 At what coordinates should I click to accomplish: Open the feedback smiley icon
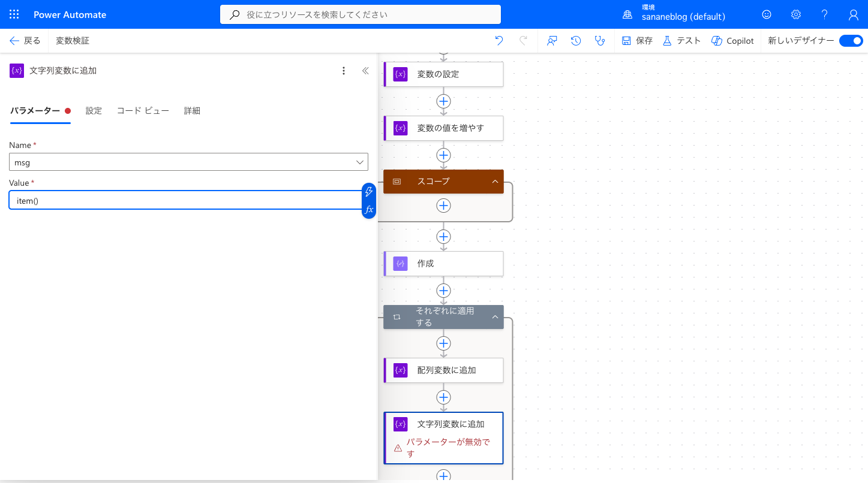767,14
